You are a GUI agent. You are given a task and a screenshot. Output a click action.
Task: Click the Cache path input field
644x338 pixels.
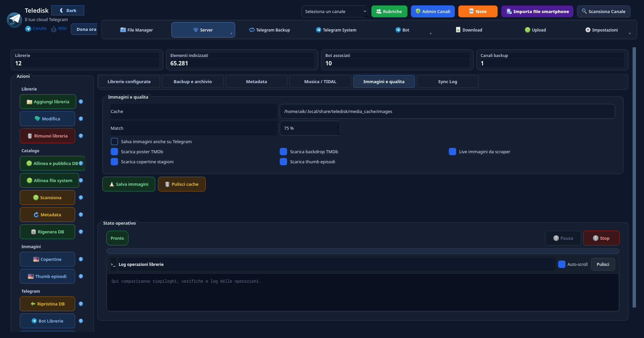(447, 111)
